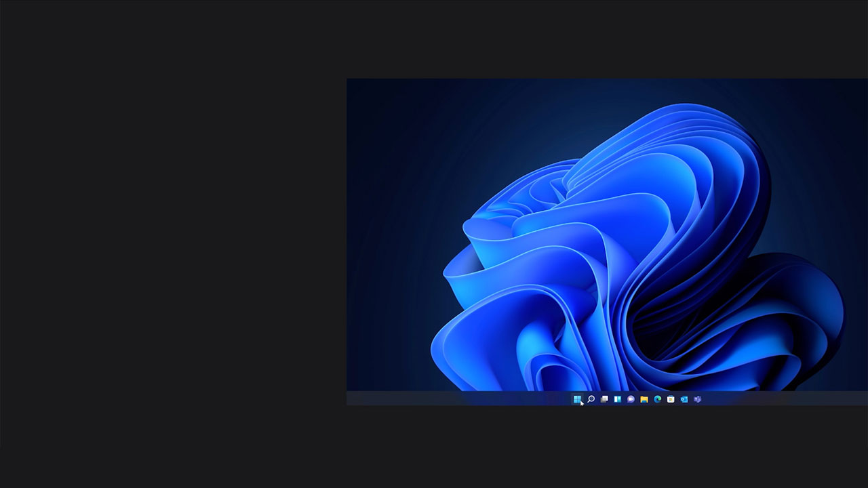Click the Search magnifier on the taskbar

(x=591, y=399)
